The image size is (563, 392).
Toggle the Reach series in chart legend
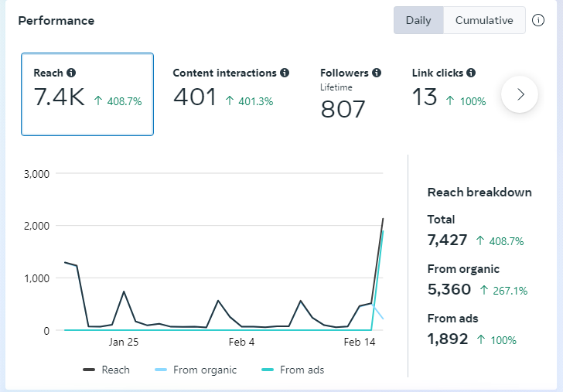(x=107, y=370)
